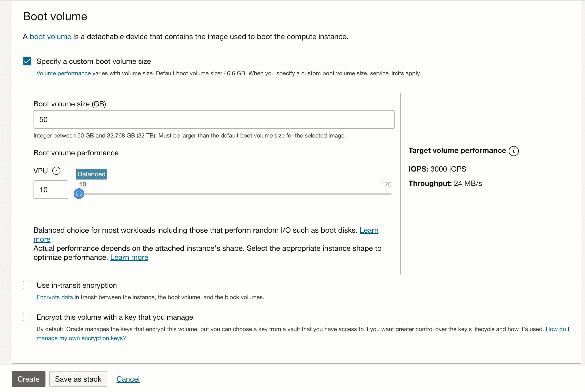Enable Encrypt this volume with managed key

(27, 317)
